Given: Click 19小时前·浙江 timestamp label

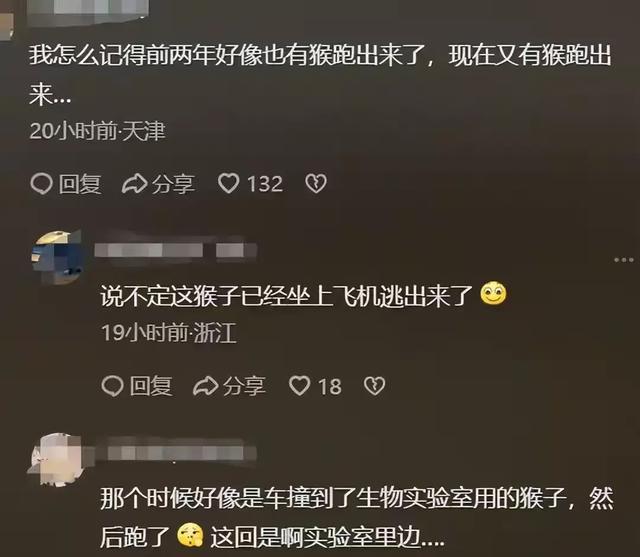Looking at the screenshot, I should coord(169,333).
